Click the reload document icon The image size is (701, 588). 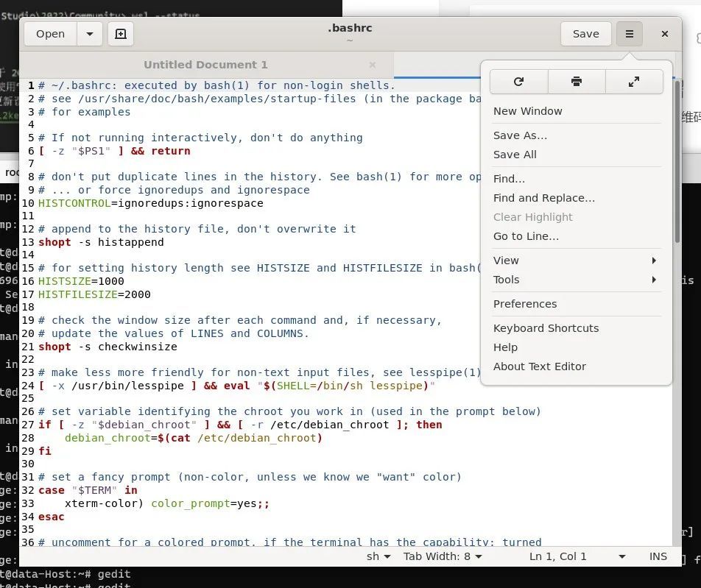coord(518,82)
